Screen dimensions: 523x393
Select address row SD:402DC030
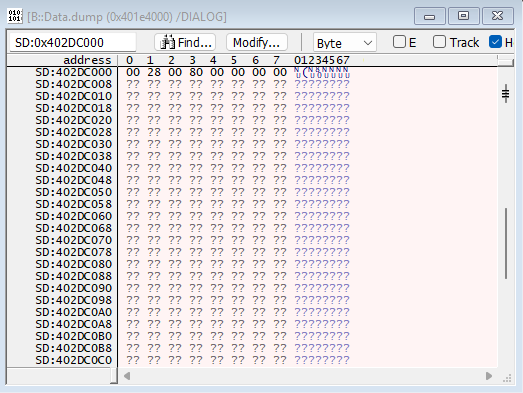coord(74,144)
